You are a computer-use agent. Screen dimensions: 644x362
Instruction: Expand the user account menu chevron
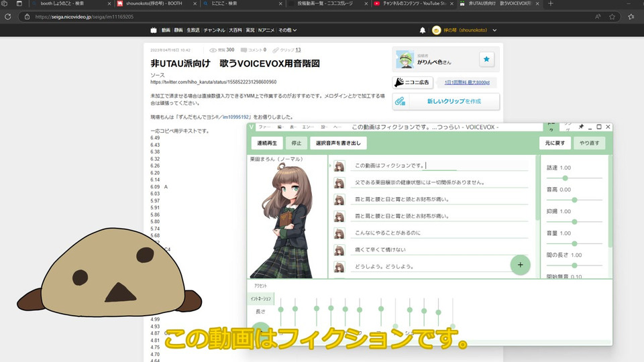tap(494, 30)
